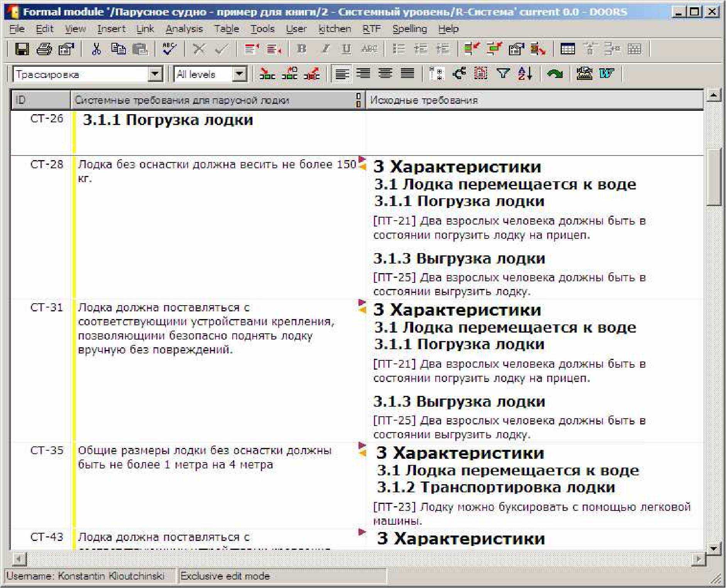Open module properties icon next to Print

coord(66,49)
